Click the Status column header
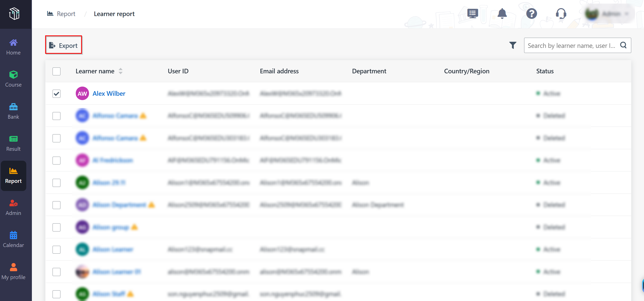Image resolution: width=644 pixels, height=301 pixels. click(545, 71)
